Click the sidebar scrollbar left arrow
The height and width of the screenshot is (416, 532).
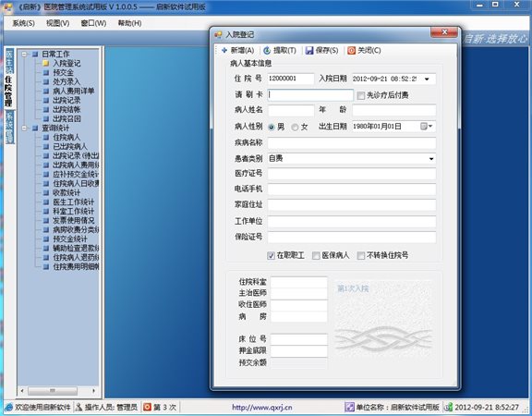(22, 390)
